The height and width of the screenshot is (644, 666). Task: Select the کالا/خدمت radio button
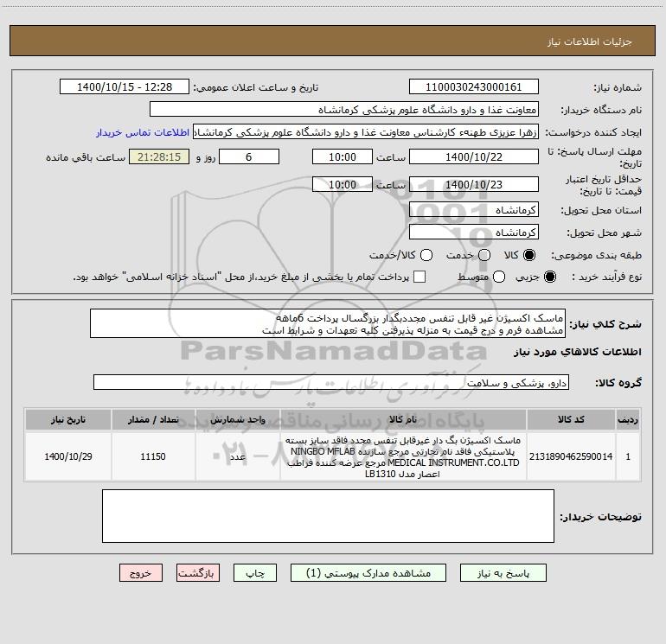tap(426, 255)
